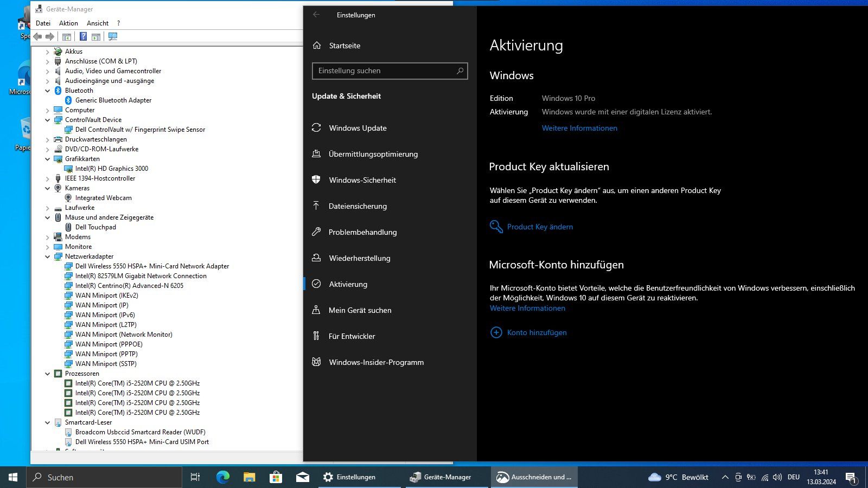868x488 pixels.
Task: Click the taskbar Suchen search box
Action: [x=104, y=477]
